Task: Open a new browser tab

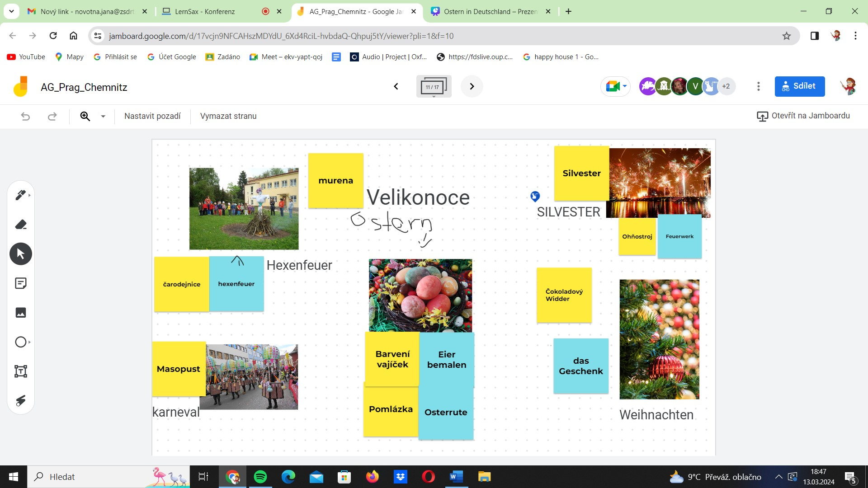Action: pyautogui.click(x=569, y=11)
